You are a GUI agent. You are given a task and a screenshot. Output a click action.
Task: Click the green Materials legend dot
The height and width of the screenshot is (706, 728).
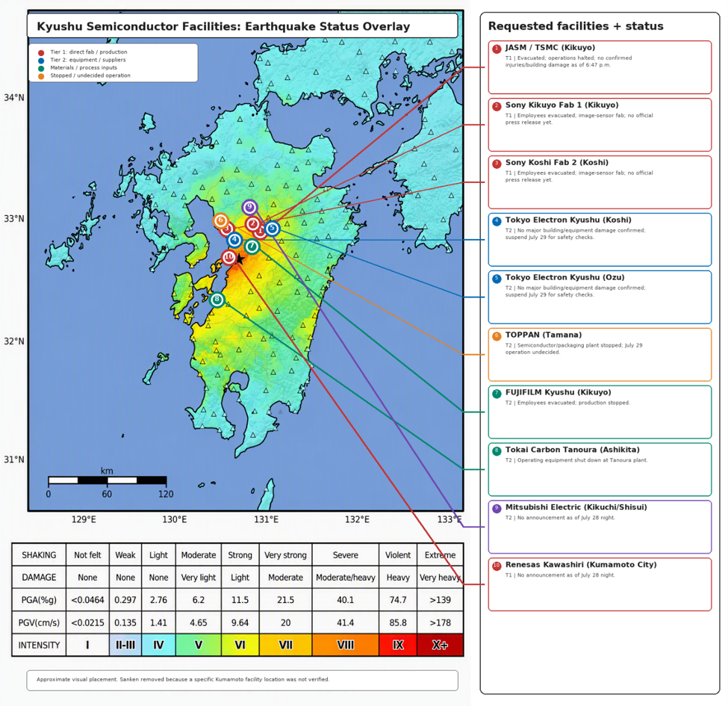pos(41,68)
